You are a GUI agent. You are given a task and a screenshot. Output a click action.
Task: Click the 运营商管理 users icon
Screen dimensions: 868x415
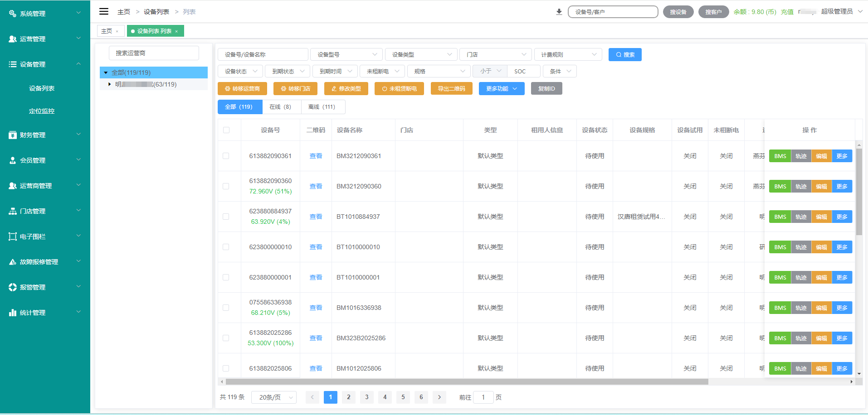point(13,186)
